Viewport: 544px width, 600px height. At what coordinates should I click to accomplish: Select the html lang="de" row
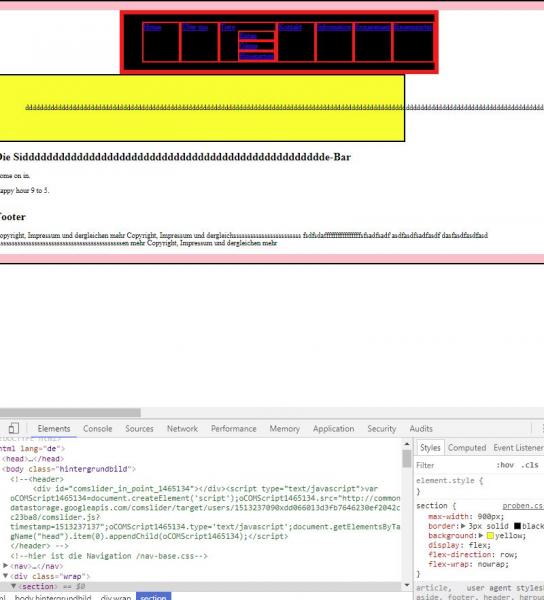point(33,448)
